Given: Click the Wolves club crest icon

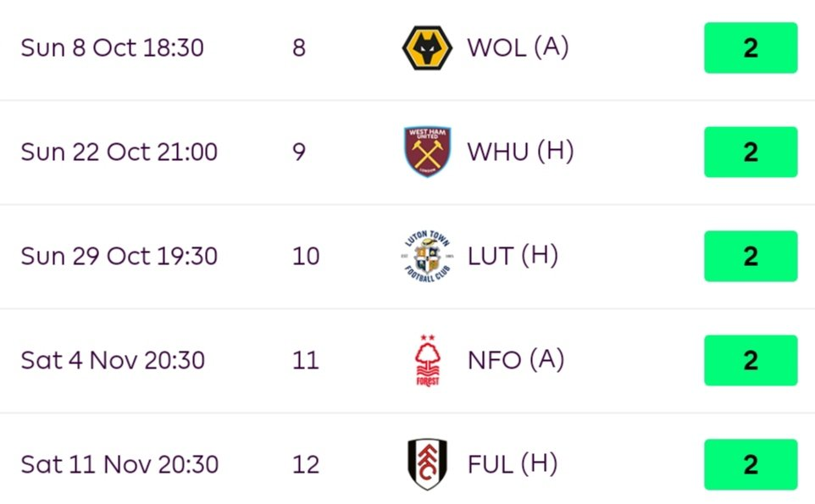Looking at the screenshot, I should pyautogui.click(x=427, y=48).
